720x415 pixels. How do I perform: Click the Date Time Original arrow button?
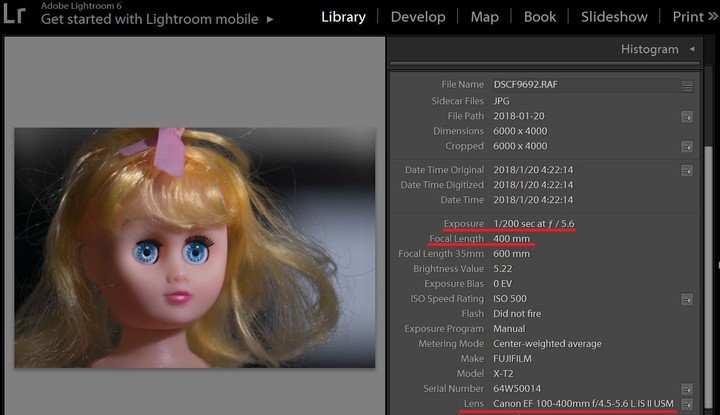coord(687,171)
